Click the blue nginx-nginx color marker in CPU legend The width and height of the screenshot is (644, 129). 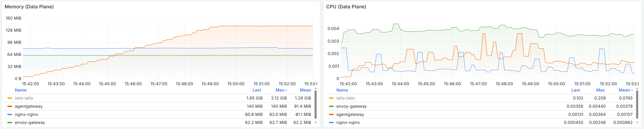331,122
